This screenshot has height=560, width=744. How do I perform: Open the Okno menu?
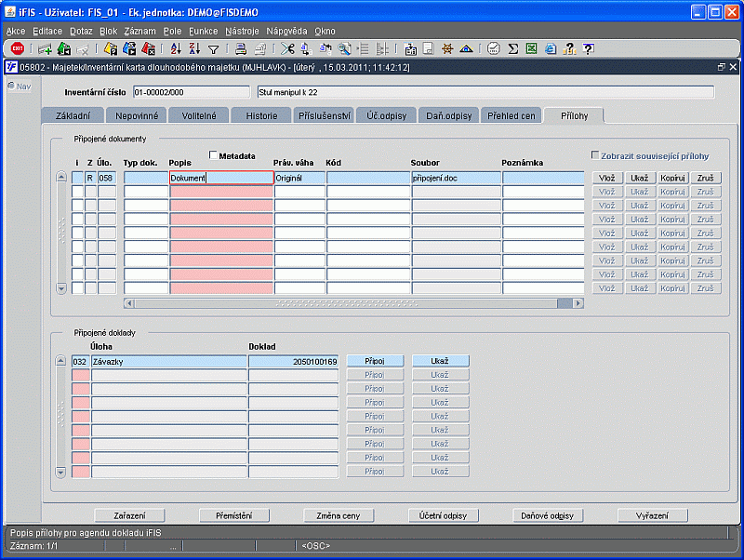[325, 31]
